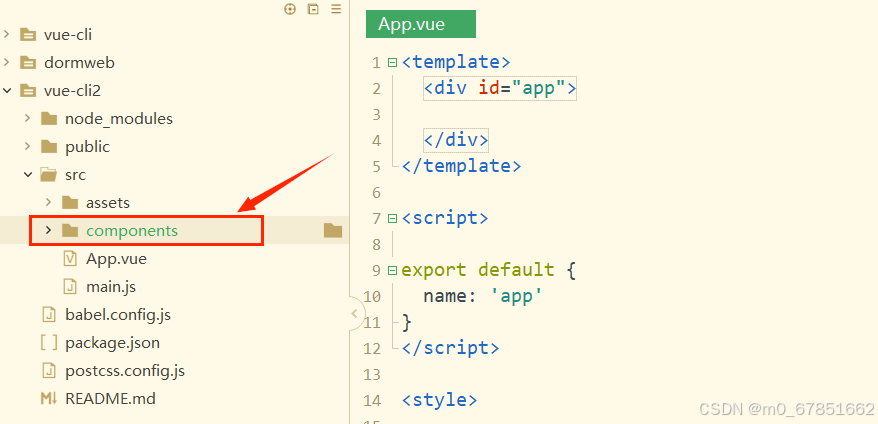Viewport: 878px width, 424px height.
Task: Select the vue-cli project name
Action: pyautogui.click(x=68, y=35)
